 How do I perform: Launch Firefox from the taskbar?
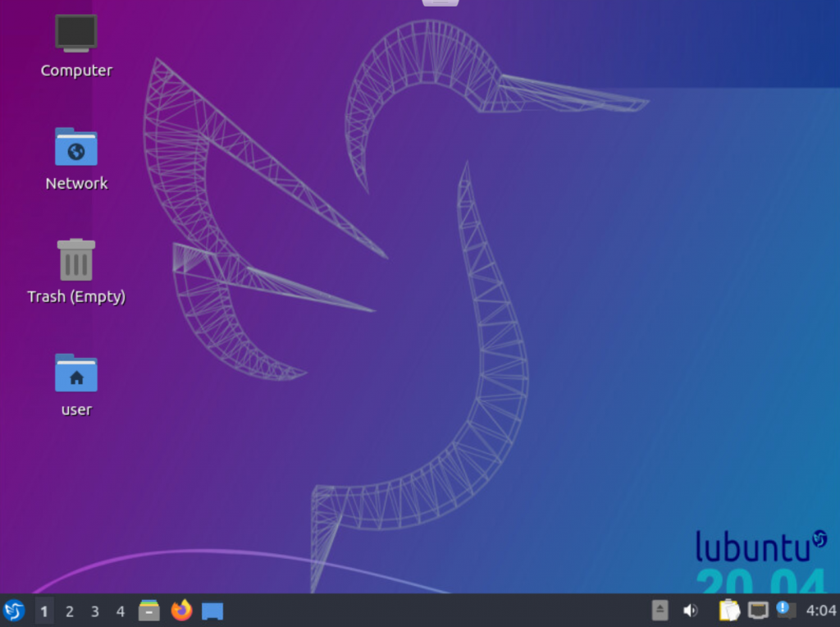[181, 611]
